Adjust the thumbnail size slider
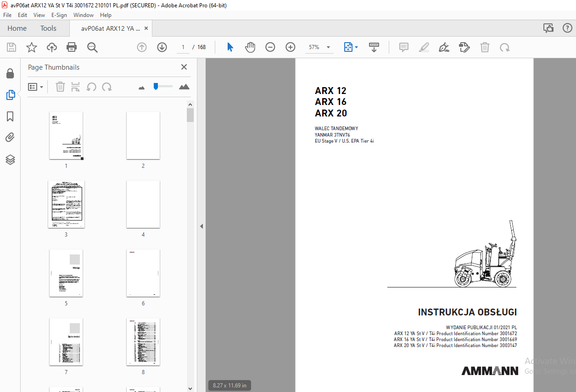This screenshot has height=392, width=576. (156, 86)
